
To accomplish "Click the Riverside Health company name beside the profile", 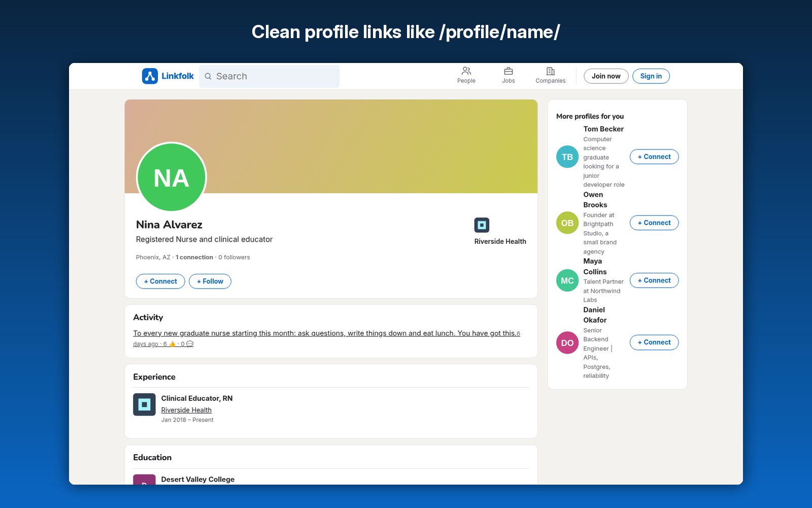I will (500, 242).
